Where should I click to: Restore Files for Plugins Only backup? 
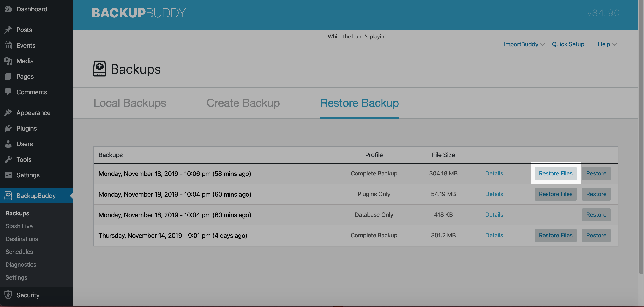coord(556,194)
